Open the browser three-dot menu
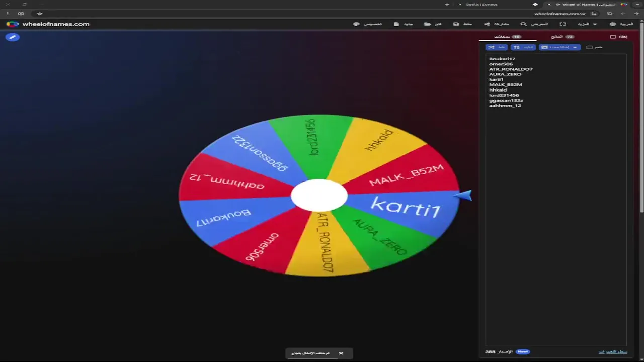Screen dimensions: 644x362 click(8, 14)
